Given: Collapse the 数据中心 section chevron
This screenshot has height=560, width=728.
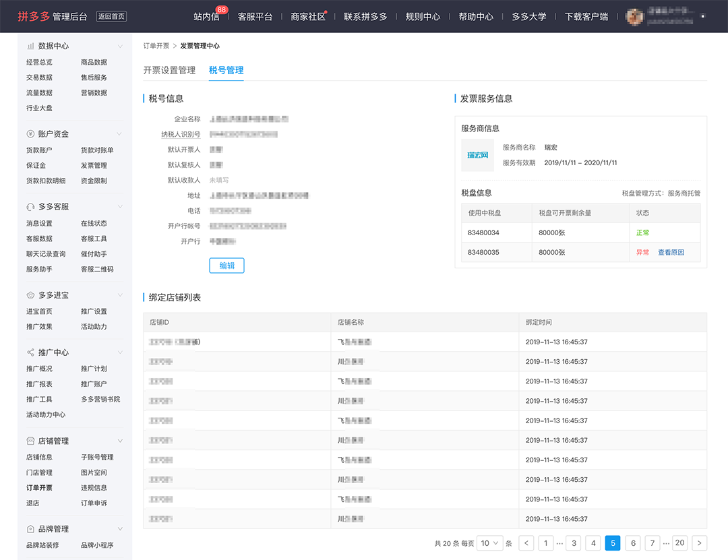Looking at the screenshot, I should (120, 46).
